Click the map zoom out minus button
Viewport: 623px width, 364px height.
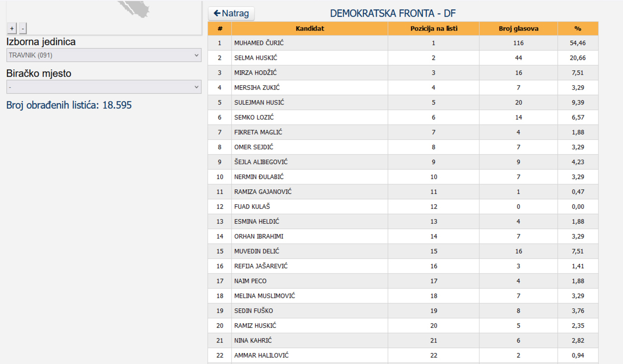tap(23, 29)
